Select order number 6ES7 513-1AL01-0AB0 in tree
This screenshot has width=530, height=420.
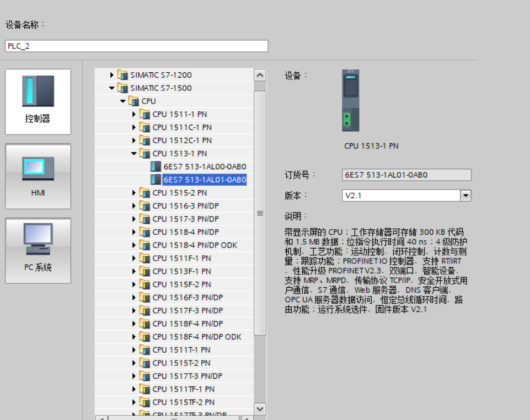pos(204,180)
